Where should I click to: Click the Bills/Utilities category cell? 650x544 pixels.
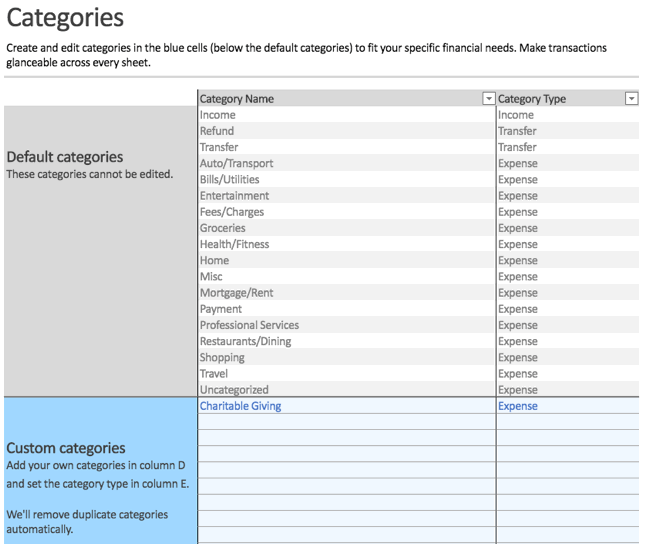[229, 179]
